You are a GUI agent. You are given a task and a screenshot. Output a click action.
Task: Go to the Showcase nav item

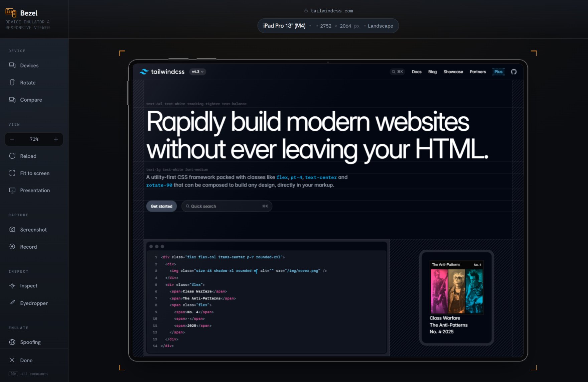[x=453, y=72]
